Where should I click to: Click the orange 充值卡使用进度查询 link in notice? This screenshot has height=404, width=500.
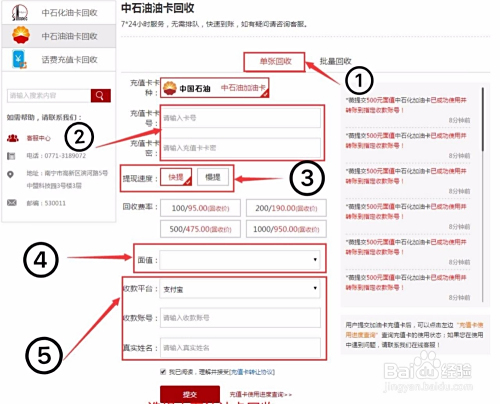(x=414, y=330)
